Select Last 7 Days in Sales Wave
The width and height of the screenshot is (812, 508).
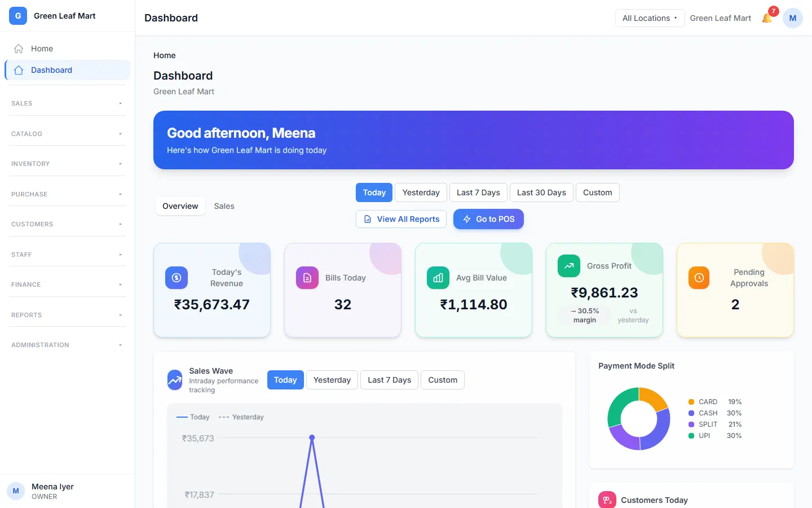point(390,380)
